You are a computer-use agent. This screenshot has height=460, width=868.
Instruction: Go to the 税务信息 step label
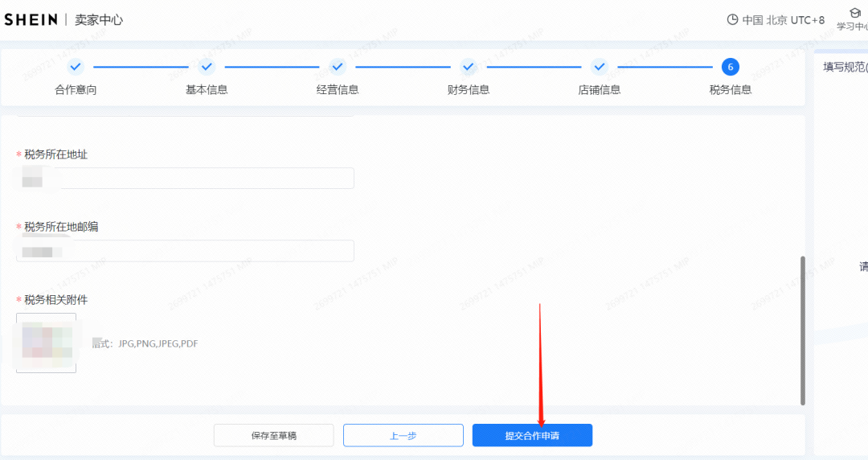click(x=731, y=90)
